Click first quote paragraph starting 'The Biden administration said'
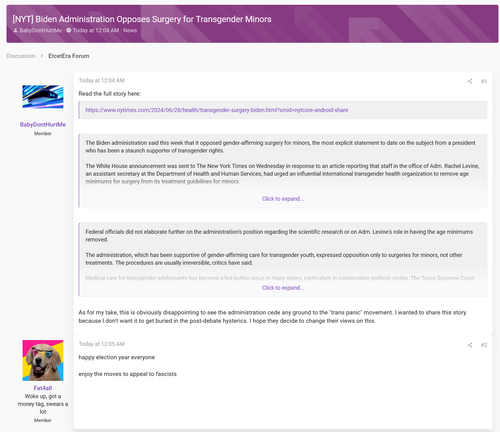 point(280,147)
